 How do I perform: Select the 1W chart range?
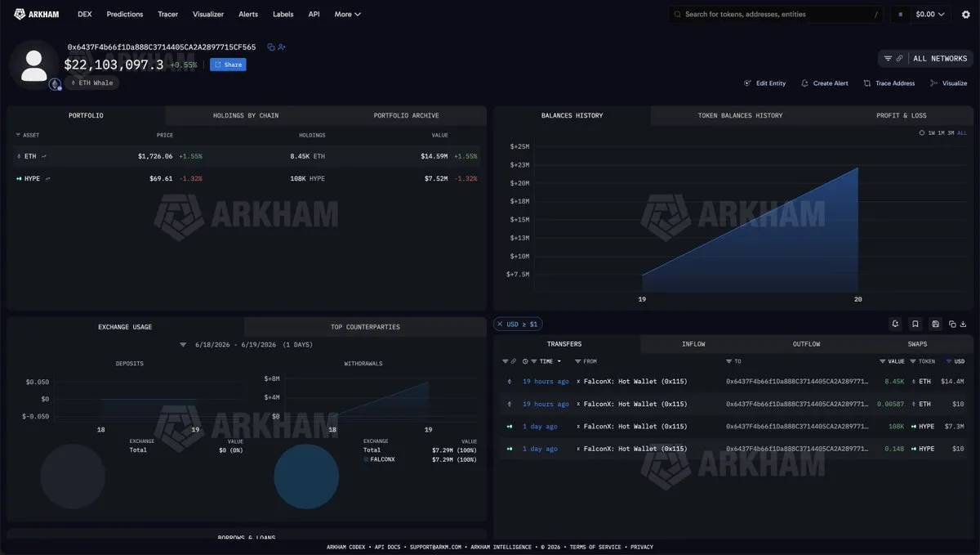932,132
